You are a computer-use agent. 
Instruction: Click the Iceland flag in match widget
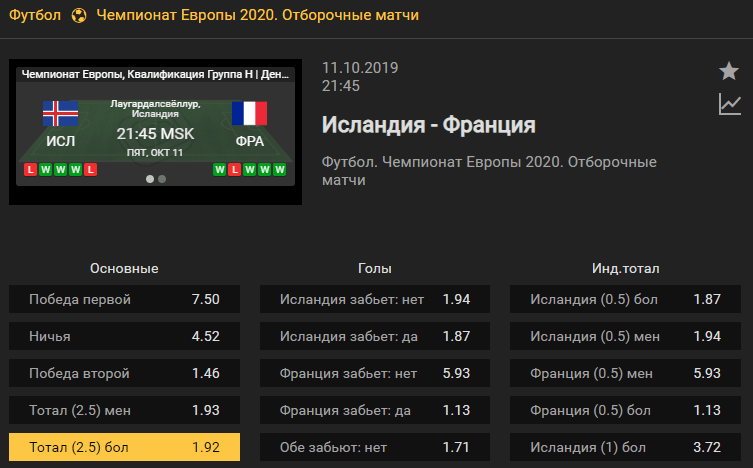(x=61, y=113)
